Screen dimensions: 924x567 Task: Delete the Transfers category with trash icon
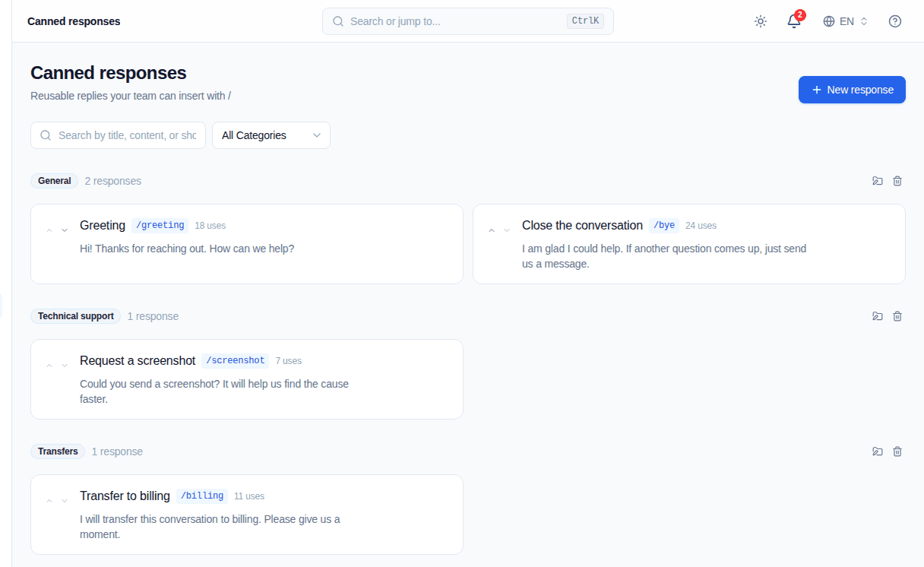[x=897, y=451]
